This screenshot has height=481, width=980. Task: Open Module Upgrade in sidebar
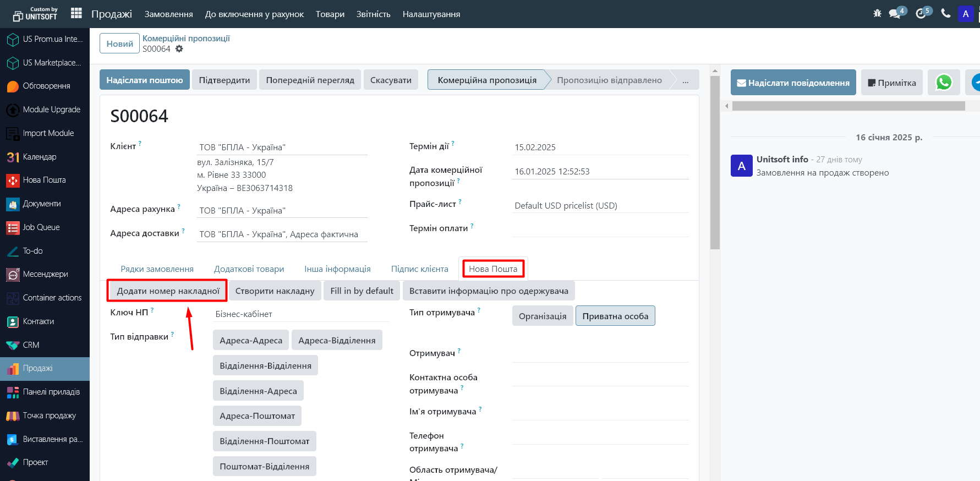tap(45, 110)
